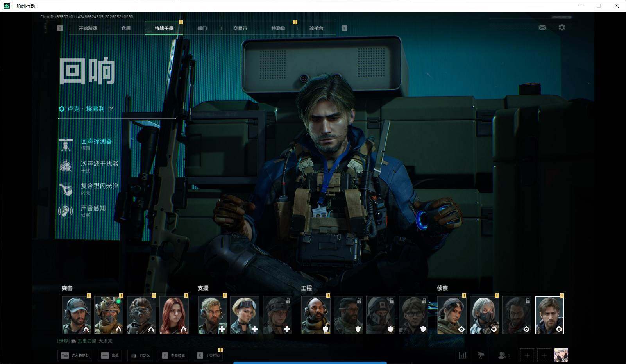Open the 特勤处 tab
626x364 pixels.
[x=278, y=28]
